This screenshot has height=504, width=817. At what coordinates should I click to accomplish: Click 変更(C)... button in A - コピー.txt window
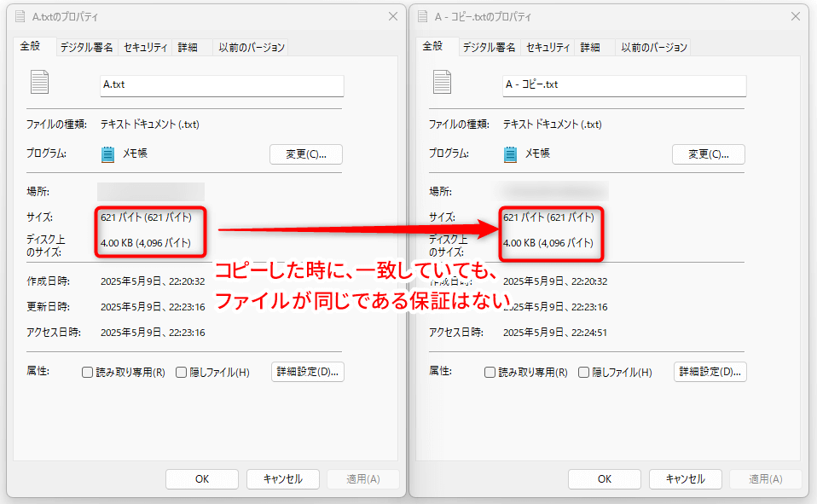point(709,154)
